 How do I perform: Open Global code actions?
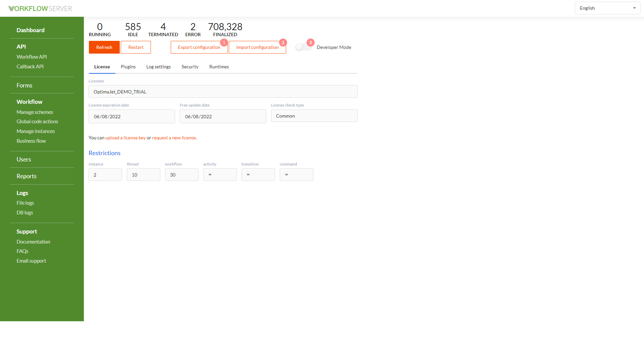[x=38, y=122]
